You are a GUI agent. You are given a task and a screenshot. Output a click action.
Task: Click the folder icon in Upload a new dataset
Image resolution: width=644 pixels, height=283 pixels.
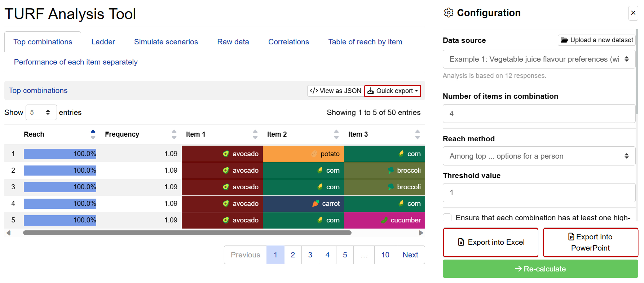pyautogui.click(x=564, y=40)
